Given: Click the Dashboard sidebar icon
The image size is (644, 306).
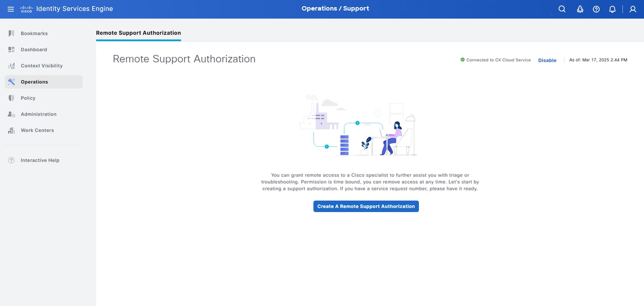Looking at the screenshot, I should coord(11,49).
